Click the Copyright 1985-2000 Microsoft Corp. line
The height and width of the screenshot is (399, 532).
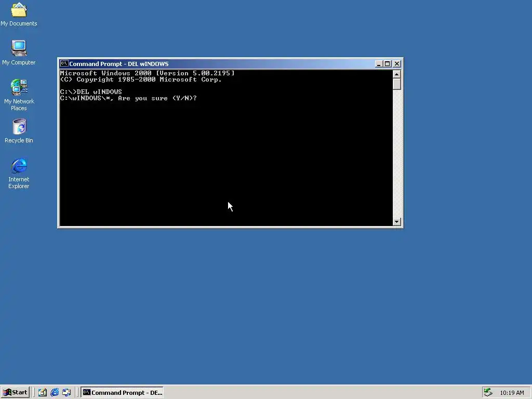tap(141, 79)
